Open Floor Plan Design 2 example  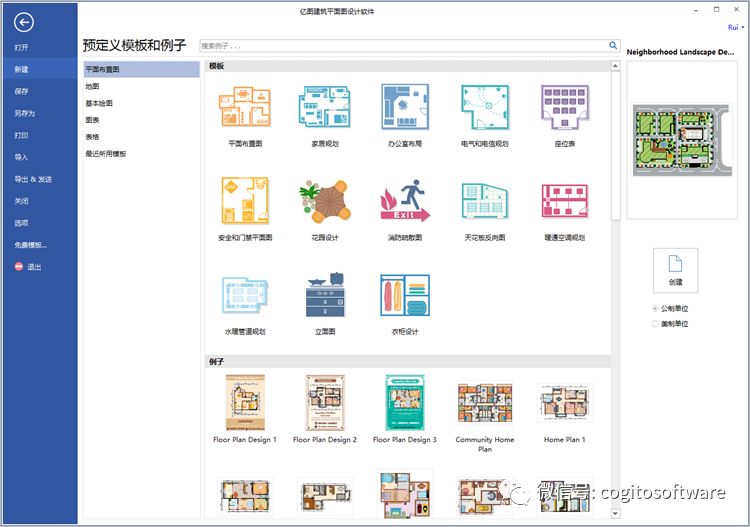[325, 402]
